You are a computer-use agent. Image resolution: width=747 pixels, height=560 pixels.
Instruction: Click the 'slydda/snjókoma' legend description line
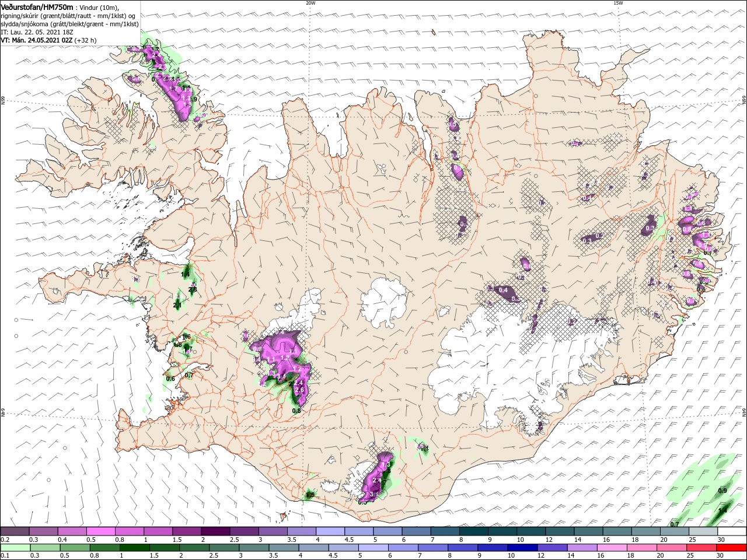pos(69,24)
